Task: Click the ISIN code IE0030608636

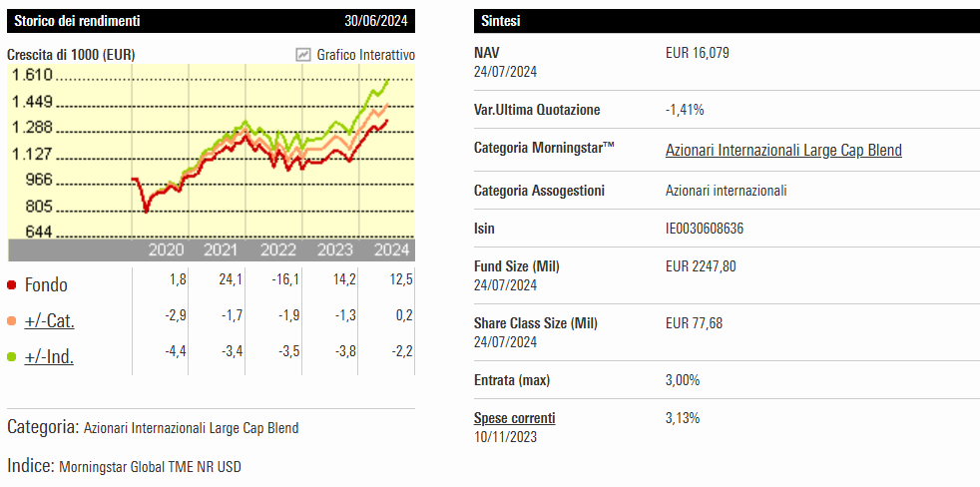Action: [x=704, y=229]
